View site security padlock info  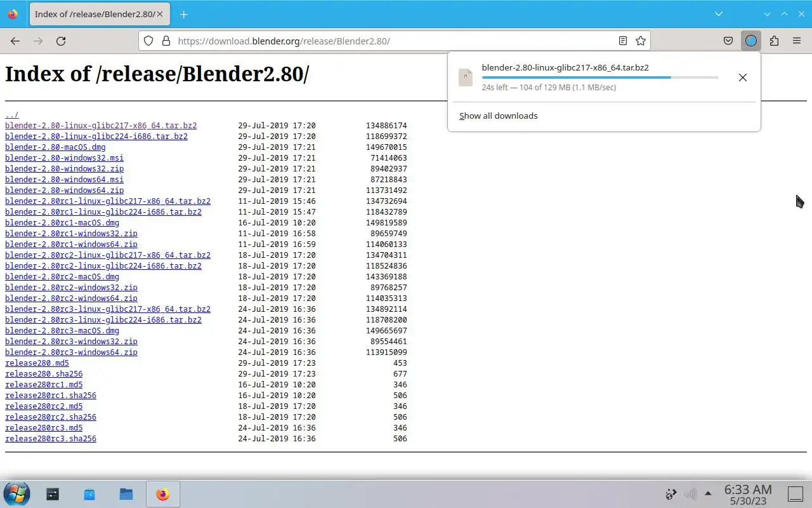coord(166,41)
